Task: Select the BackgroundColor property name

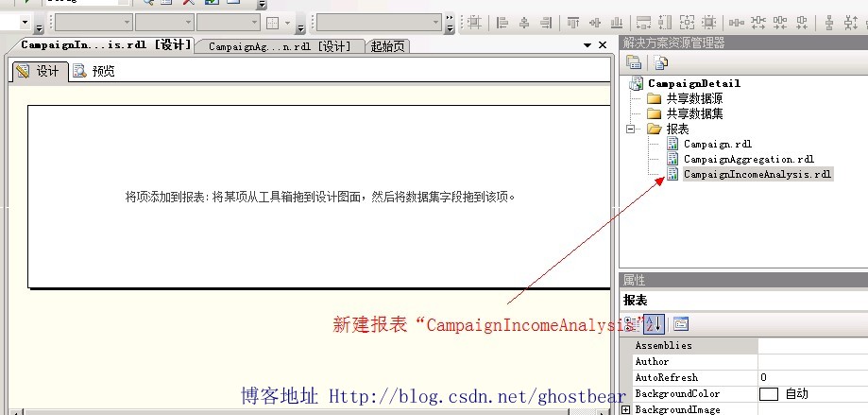Action: point(677,394)
